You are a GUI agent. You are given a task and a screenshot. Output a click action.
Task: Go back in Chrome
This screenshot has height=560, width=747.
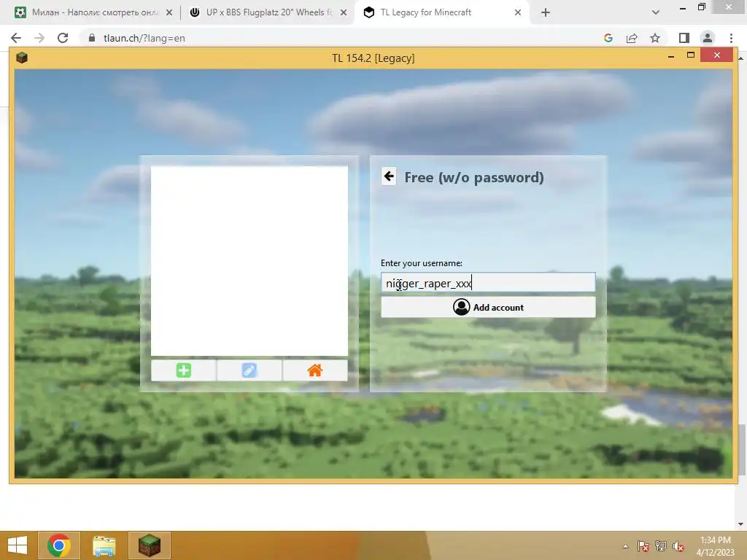(16, 38)
